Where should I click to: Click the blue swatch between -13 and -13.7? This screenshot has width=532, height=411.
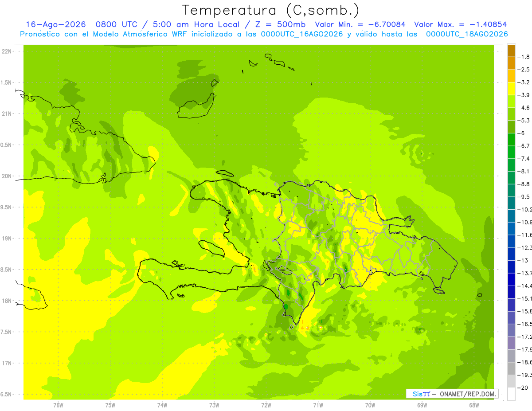point(511,267)
